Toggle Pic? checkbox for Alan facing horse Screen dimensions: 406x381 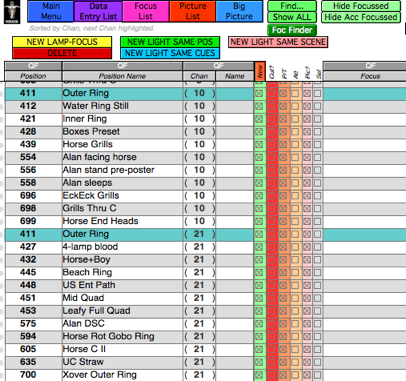307,157
